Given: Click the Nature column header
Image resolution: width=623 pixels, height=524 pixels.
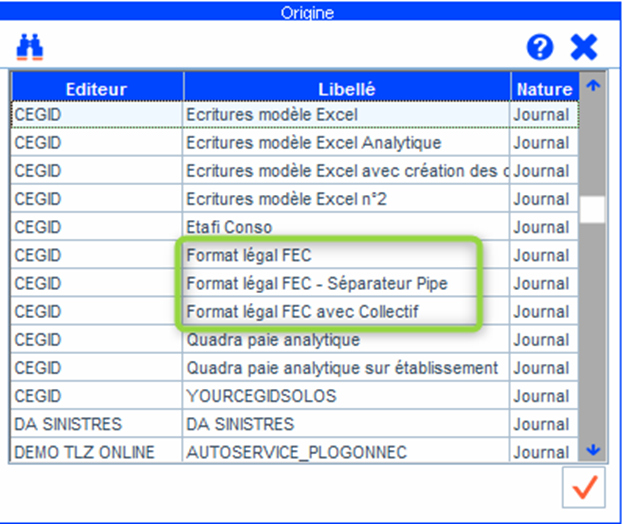Looking at the screenshot, I should (x=544, y=89).
